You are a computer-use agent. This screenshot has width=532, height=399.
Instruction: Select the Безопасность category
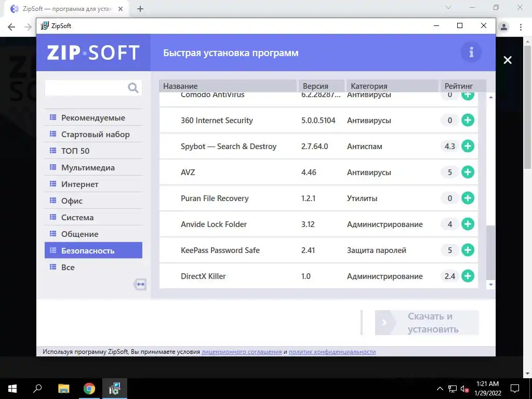pyautogui.click(x=94, y=250)
